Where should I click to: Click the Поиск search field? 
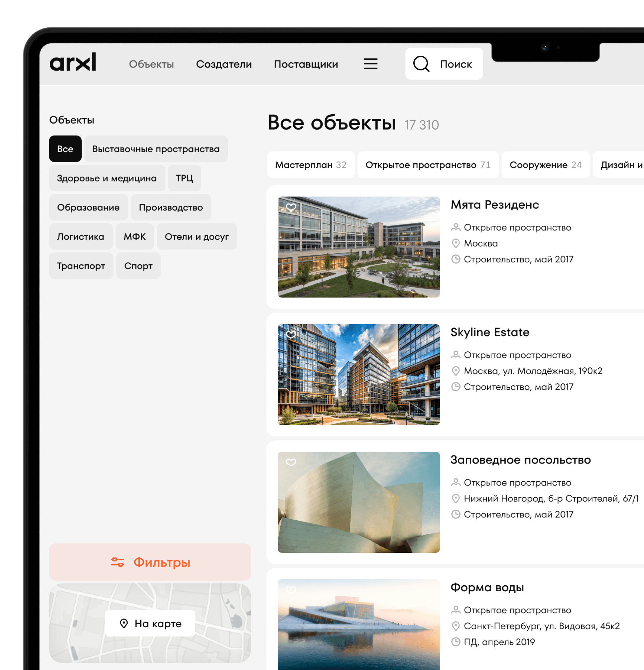[x=444, y=64]
